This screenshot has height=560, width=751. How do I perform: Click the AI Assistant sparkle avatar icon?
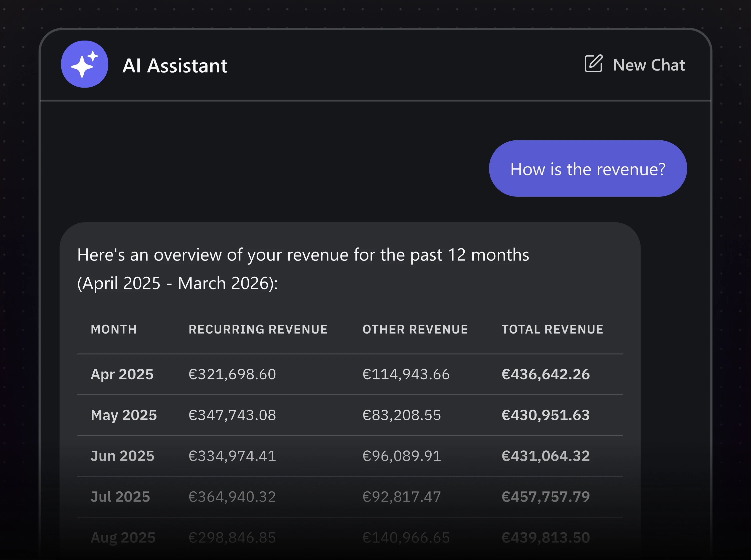84,64
